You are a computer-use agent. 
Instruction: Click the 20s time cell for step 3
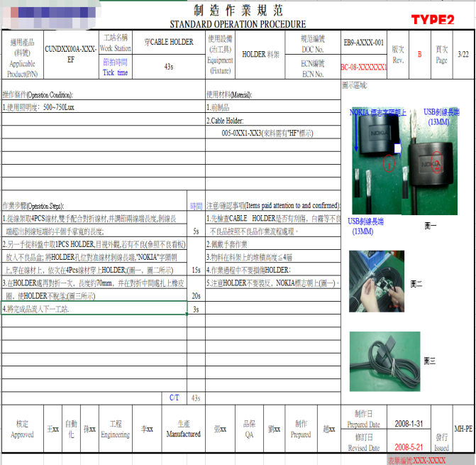(196, 295)
